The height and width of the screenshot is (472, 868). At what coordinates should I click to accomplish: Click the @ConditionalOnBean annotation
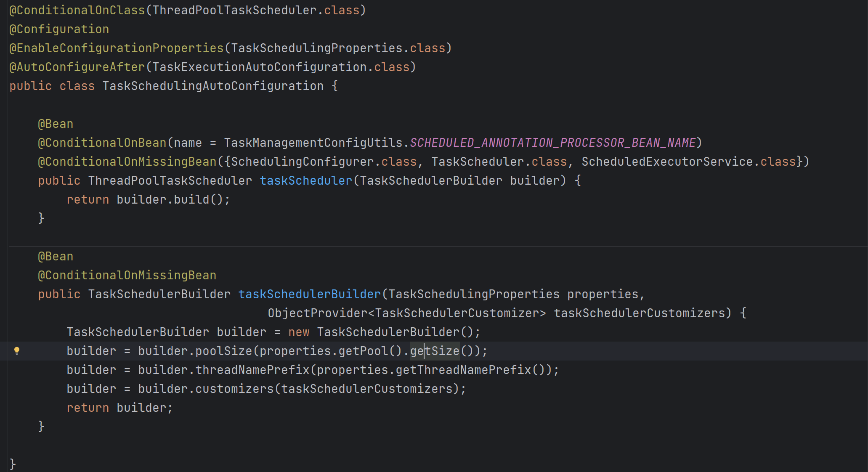(x=102, y=143)
